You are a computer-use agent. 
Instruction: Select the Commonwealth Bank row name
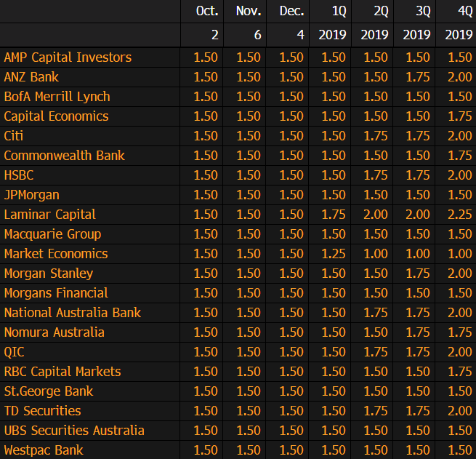(x=64, y=156)
